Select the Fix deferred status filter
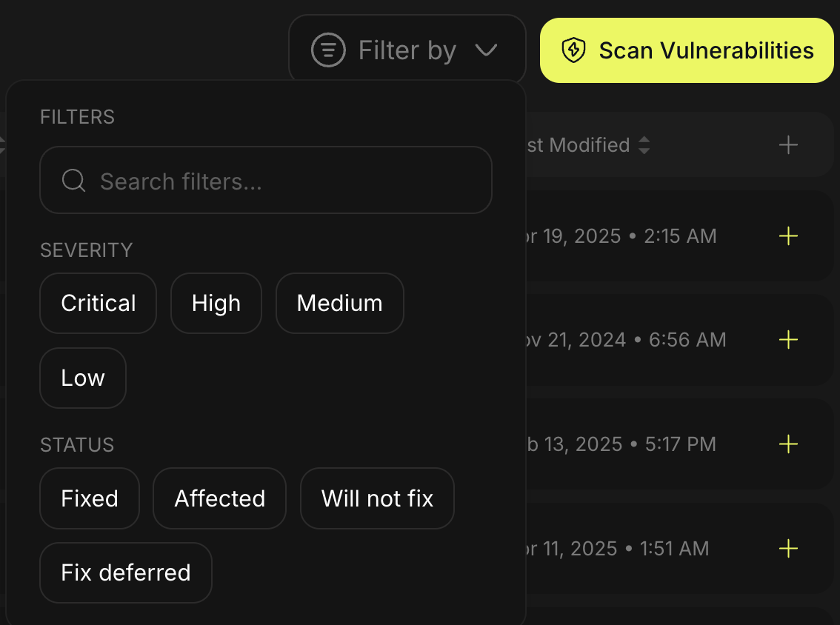This screenshot has height=625, width=840. pos(125,572)
